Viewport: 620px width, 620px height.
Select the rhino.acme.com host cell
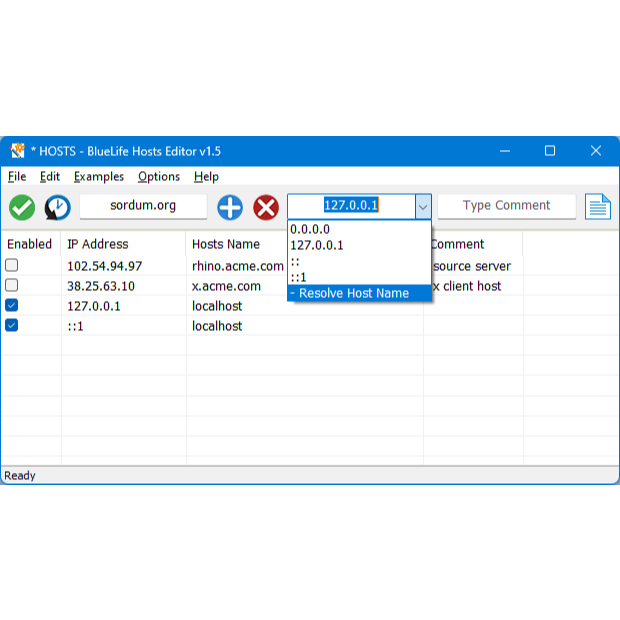[238, 266]
